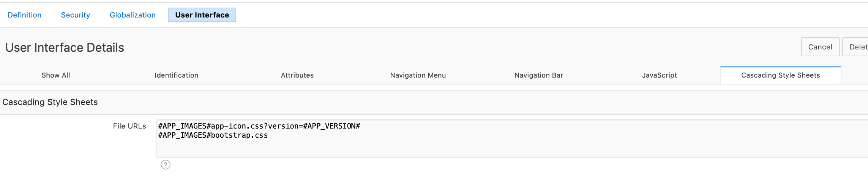The width and height of the screenshot is (868, 178).
Task: Switch to the Navigation Bar section
Action: tap(539, 75)
